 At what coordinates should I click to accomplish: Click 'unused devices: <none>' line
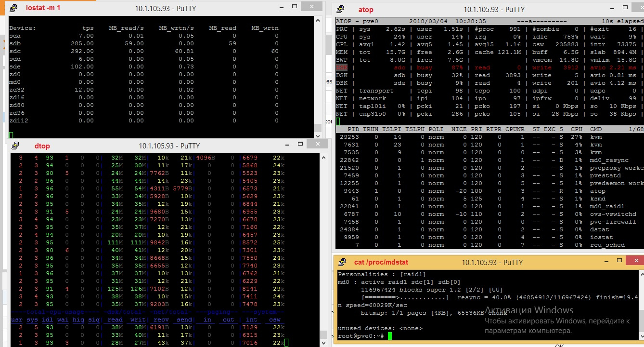[380, 328]
